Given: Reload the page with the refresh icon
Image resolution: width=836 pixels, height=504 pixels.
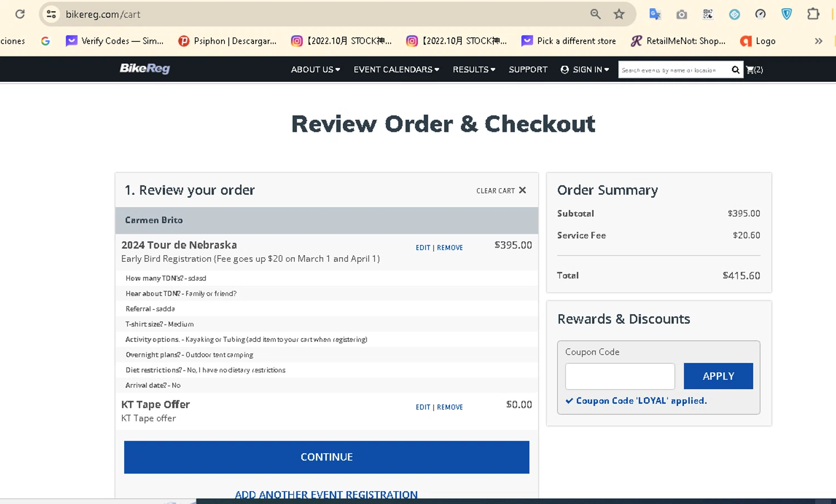Looking at the screenshot, I should (x=20, y=14).
